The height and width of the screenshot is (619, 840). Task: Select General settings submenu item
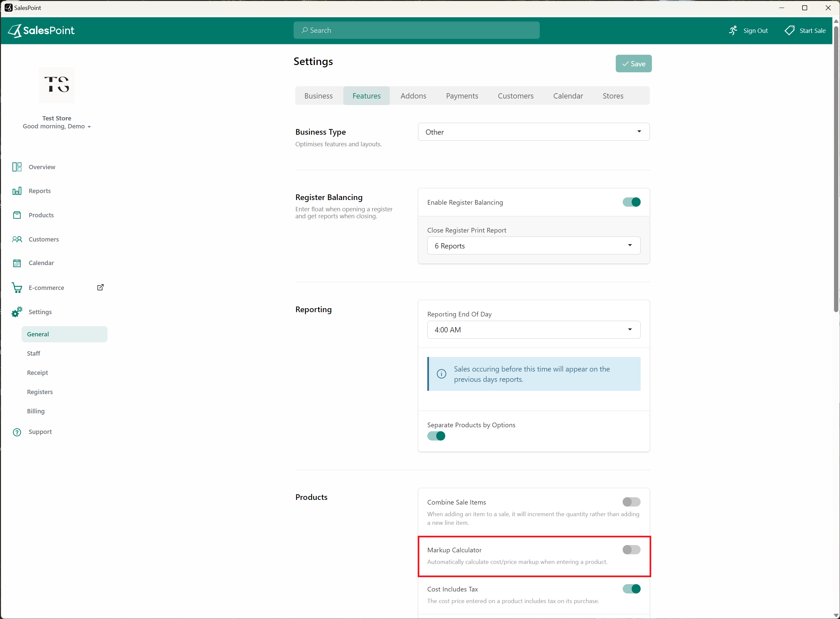(64, 334)
